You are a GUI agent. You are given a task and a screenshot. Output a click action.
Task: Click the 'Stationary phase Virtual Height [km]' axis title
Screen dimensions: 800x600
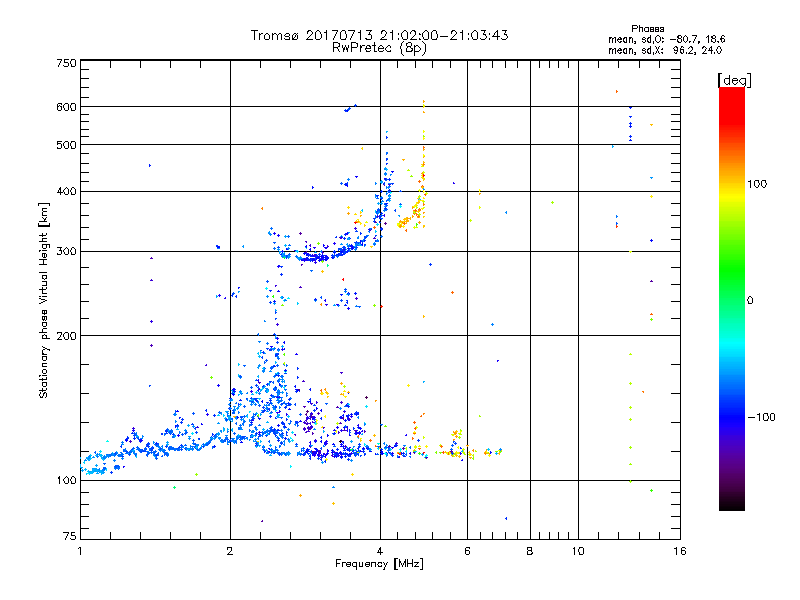click(x=44, y=300)
